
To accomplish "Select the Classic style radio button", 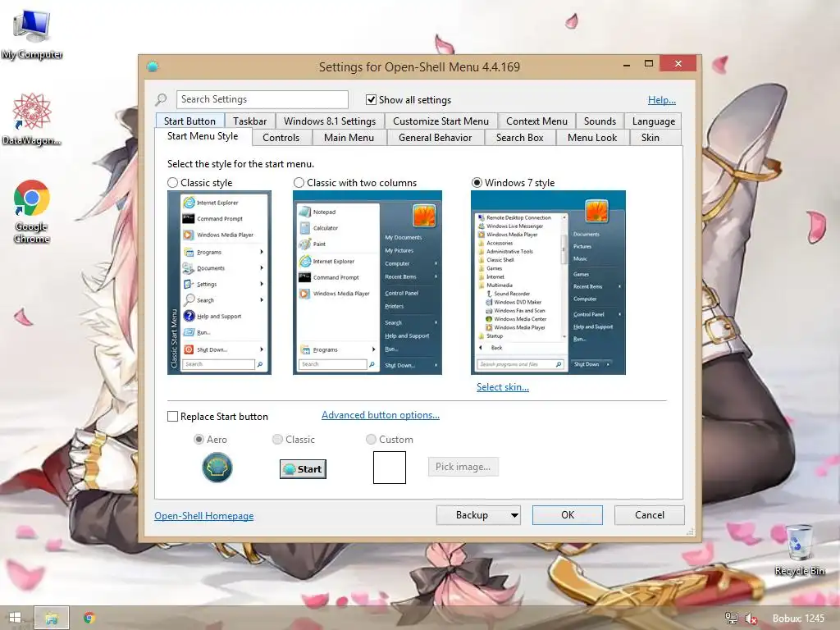I will [172, 183].
